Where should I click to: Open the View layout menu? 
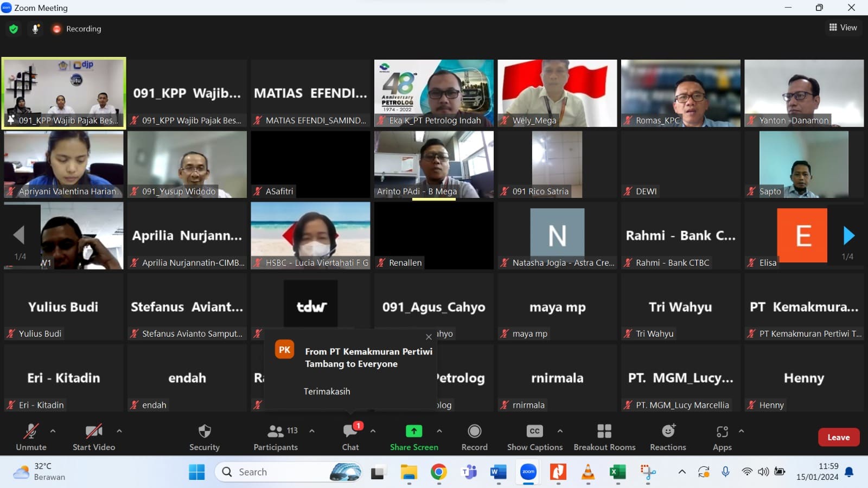pyautogui.click(x=843, y=28)
